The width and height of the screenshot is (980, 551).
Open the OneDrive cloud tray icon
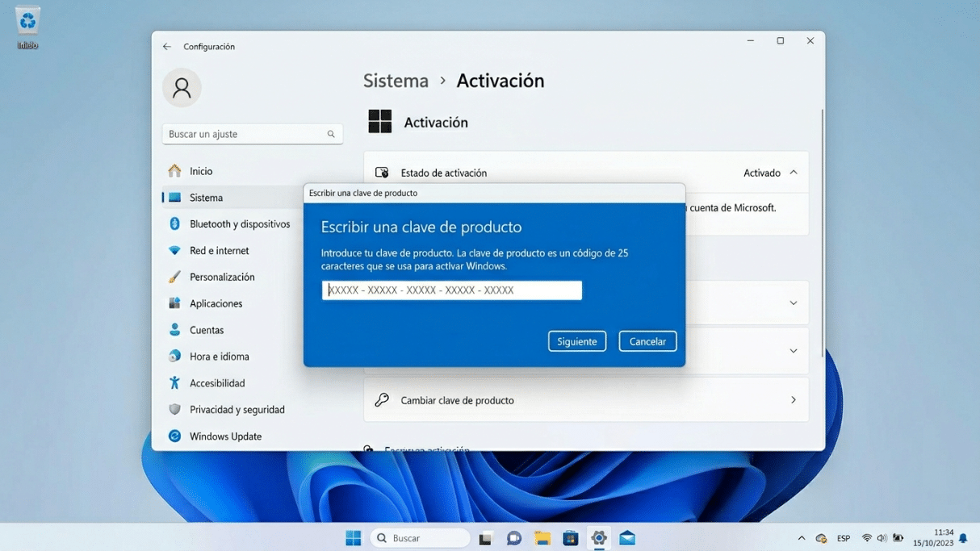coord(822,538)
